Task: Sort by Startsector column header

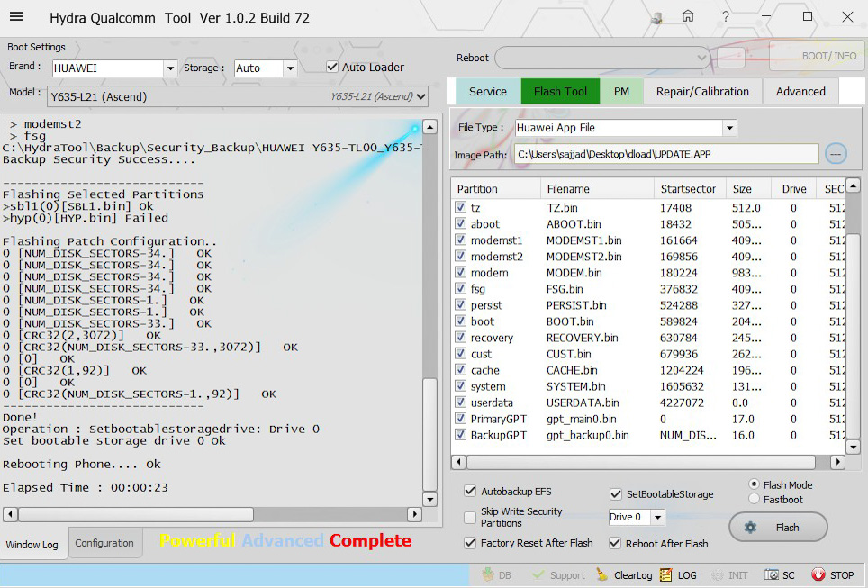Action: pyautogui.click(x=689, y=189)
